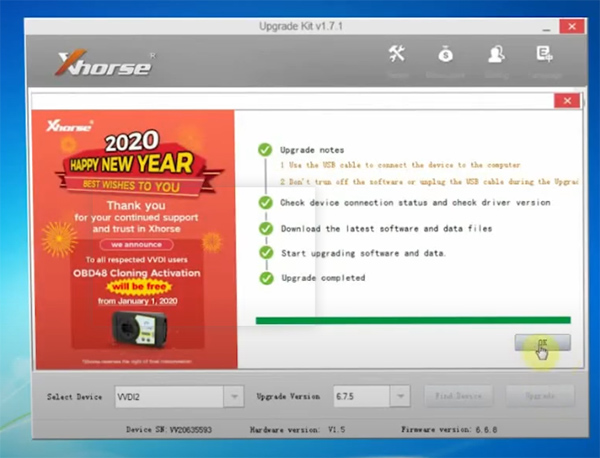Click 'from January 1, 2020' banner text
Screen dimensions: 600x458
pyautogui.click(x=137, y=301)
